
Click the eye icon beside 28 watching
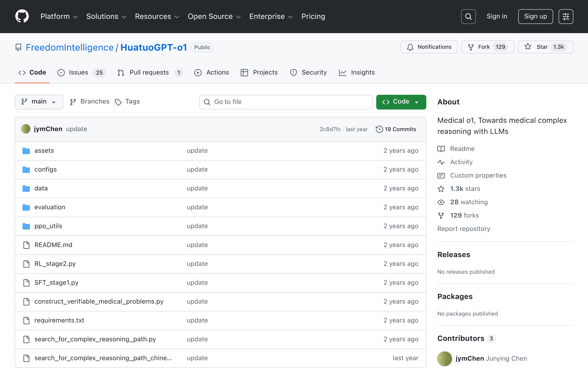(441, 202)
